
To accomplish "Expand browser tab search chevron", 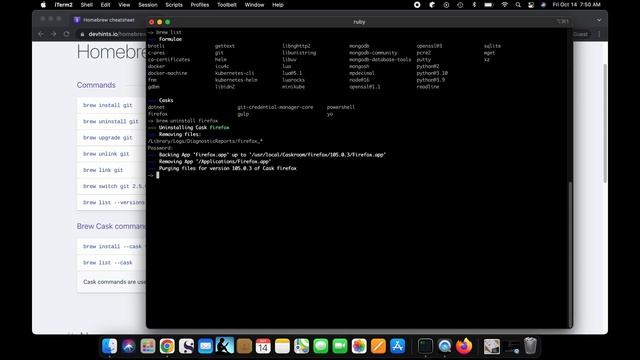I will [599, 20].
